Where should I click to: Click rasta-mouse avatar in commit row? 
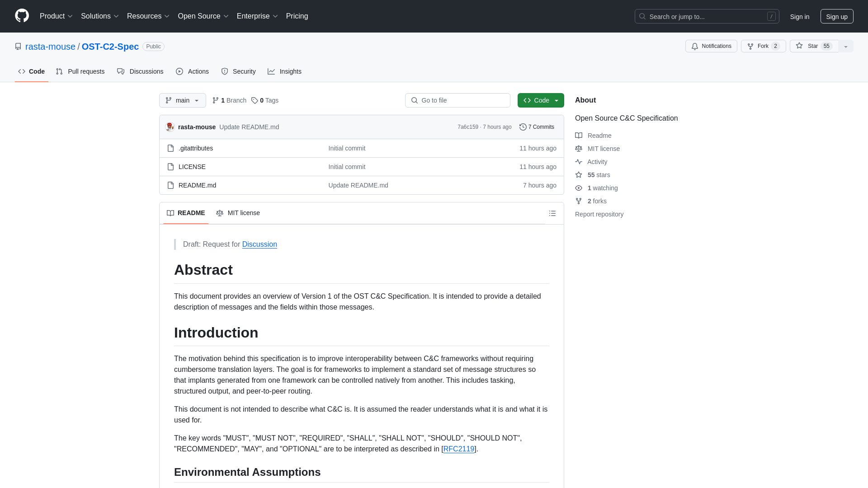click(x=170, y=127)
